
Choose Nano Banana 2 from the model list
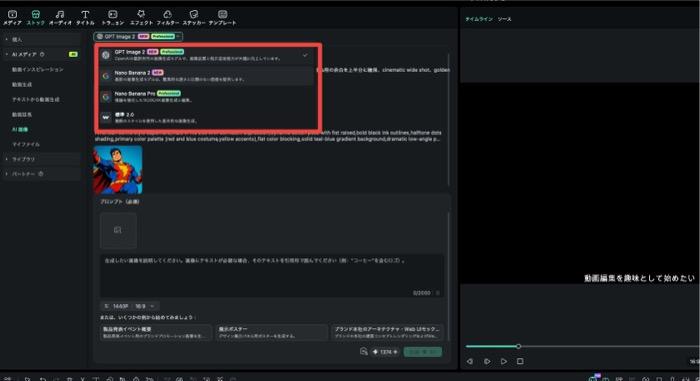pos(206,75)
